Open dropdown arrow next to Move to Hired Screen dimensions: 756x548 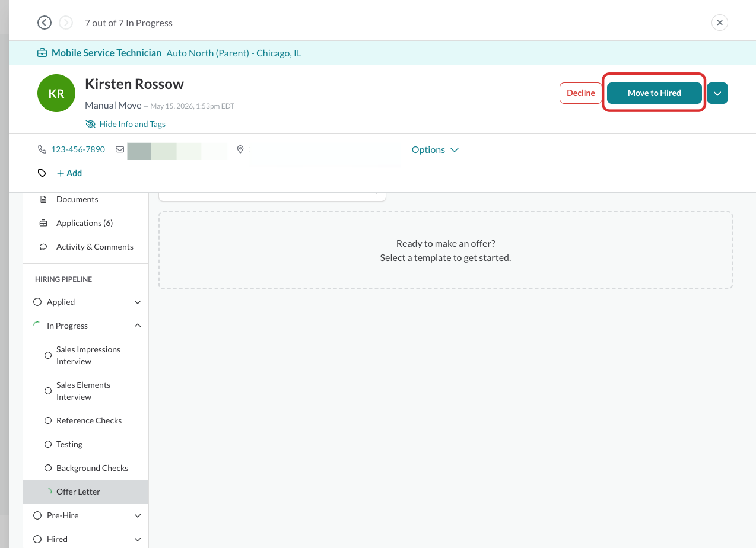click(x=717, y=93)
